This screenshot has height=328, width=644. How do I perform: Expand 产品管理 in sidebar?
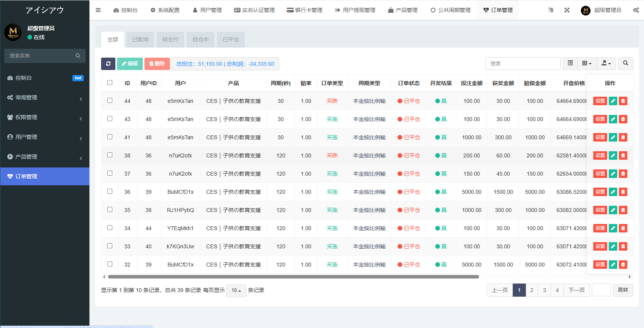click(x=45, y=157)
